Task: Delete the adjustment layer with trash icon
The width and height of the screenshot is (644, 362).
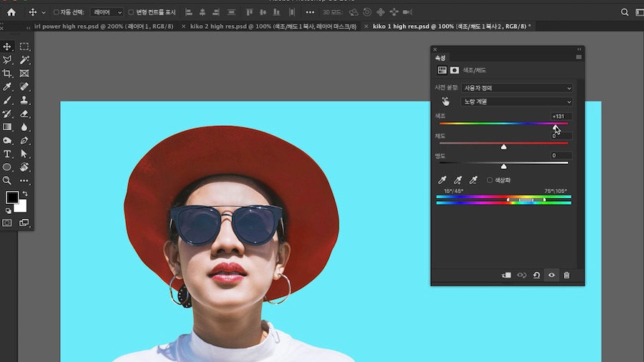Action: (x=567, y=275)
